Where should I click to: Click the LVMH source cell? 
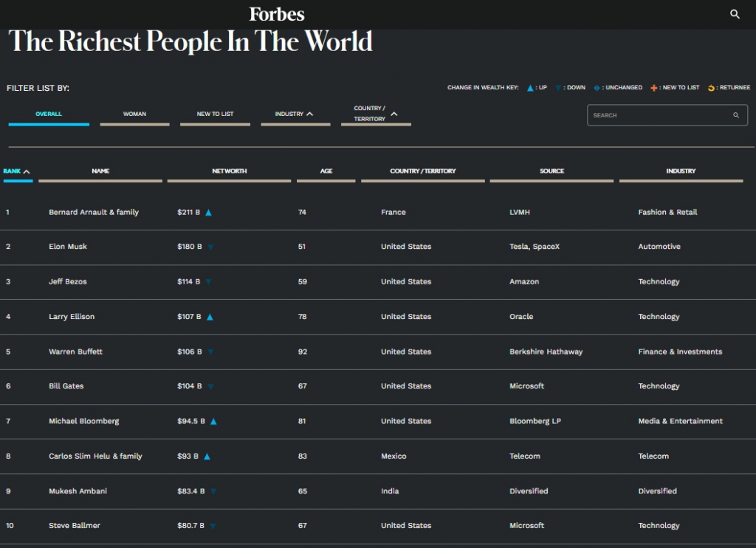pos(519,212)
